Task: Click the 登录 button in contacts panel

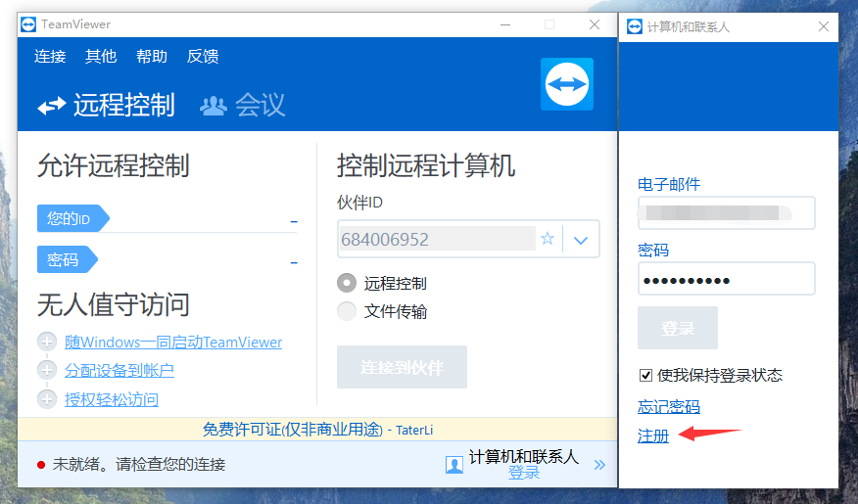Action: 678,328
